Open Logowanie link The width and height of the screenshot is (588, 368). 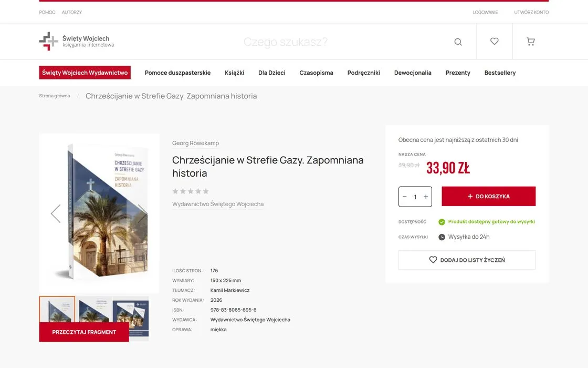click(x=485, y=13)
